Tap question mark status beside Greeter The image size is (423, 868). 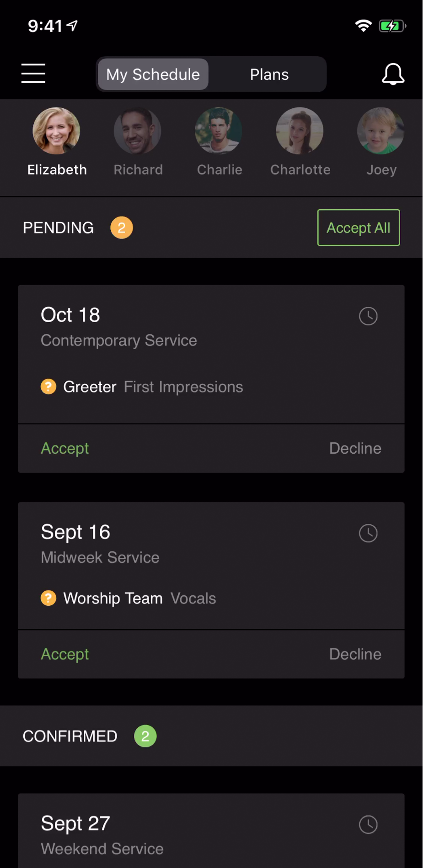click(x=48, y=386)
